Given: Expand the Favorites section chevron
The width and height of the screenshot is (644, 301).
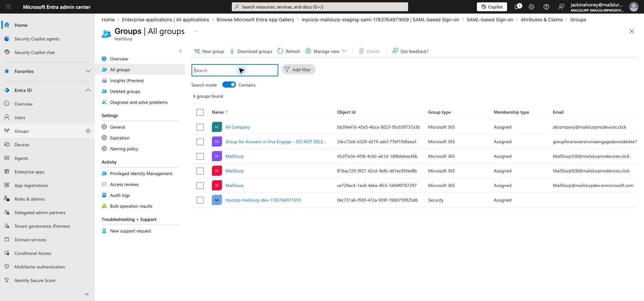Looking at the screenshot, I should tap(88, 71).
